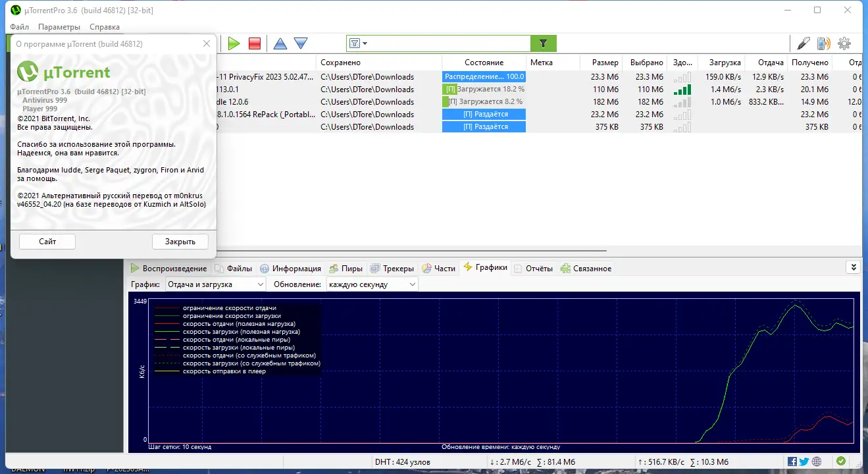Open settings via the gear icon in toolbar
This screenshot has width=868, height=474.
click(x=844, y=43)
